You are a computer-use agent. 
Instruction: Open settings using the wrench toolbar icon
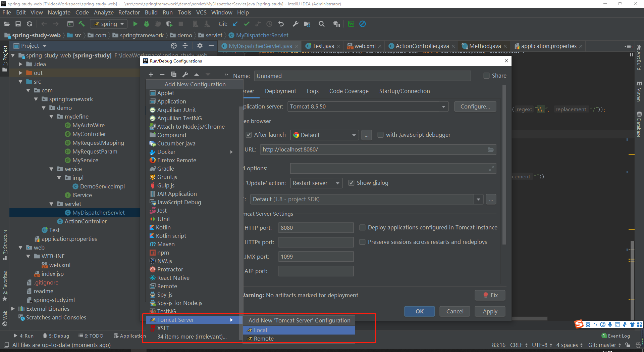[x=296, y=24]
